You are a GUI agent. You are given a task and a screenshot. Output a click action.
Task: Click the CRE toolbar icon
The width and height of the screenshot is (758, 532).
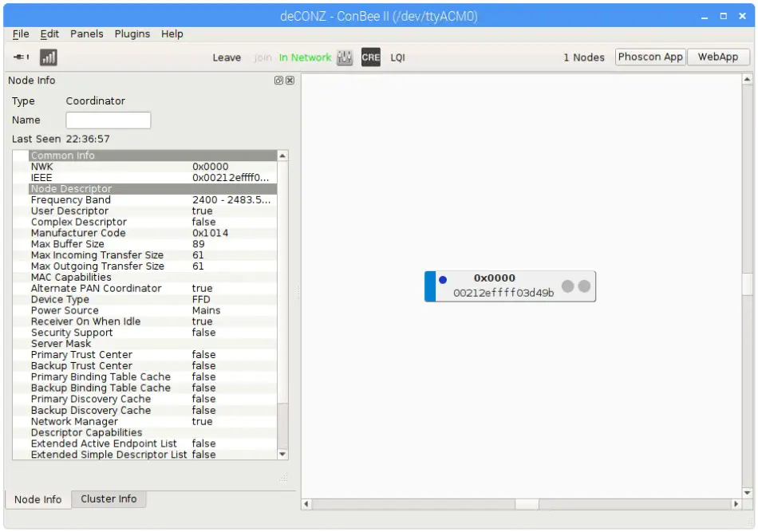(369, 57)
